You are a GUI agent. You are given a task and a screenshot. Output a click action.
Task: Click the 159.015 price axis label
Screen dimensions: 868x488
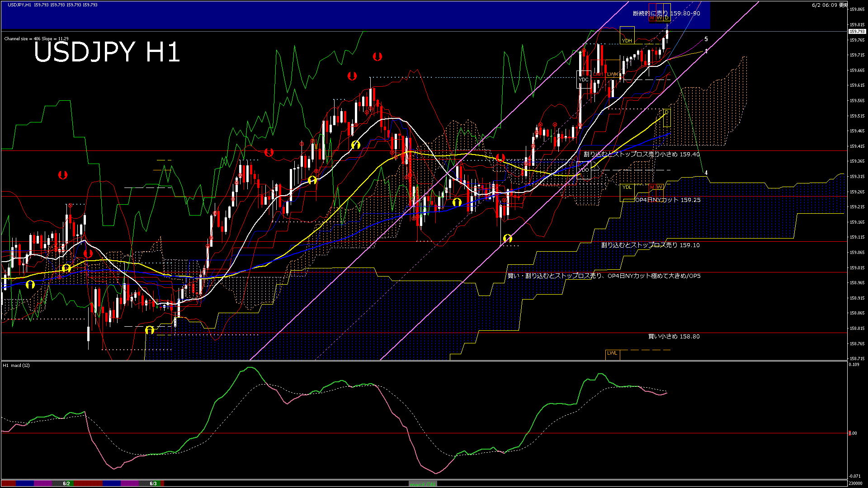(857, 268)
